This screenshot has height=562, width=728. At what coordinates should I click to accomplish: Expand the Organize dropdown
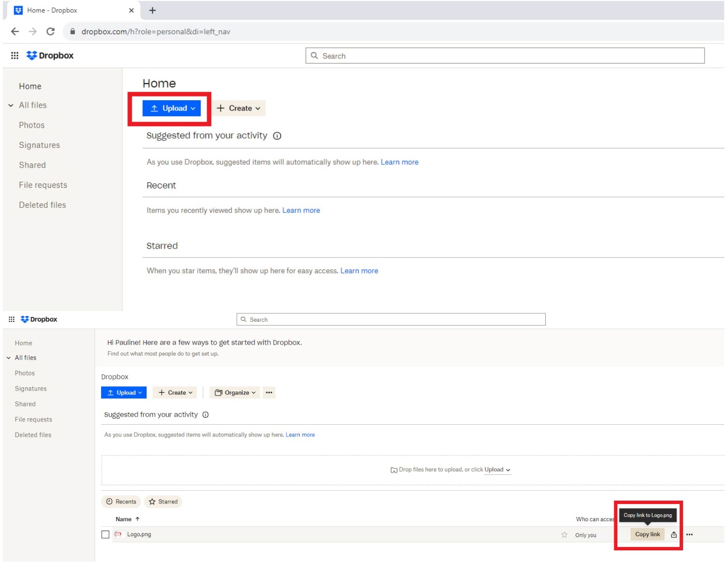pos(235,392)
